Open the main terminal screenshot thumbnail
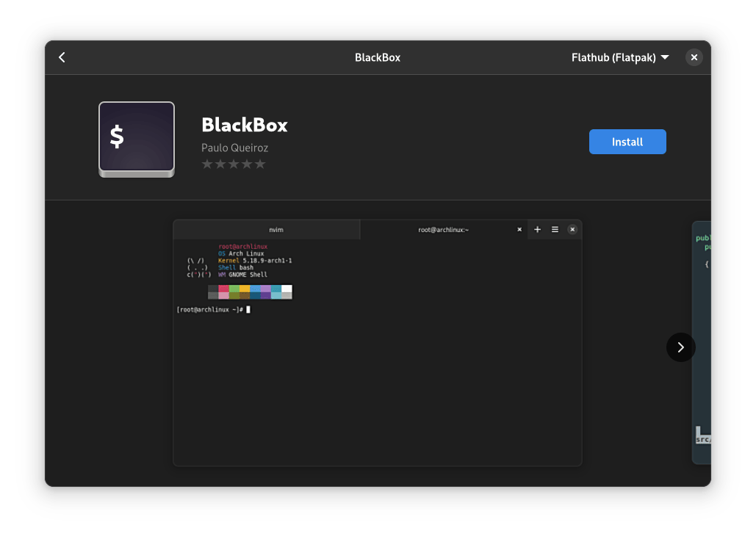The image size is (756, 536). 377,367
